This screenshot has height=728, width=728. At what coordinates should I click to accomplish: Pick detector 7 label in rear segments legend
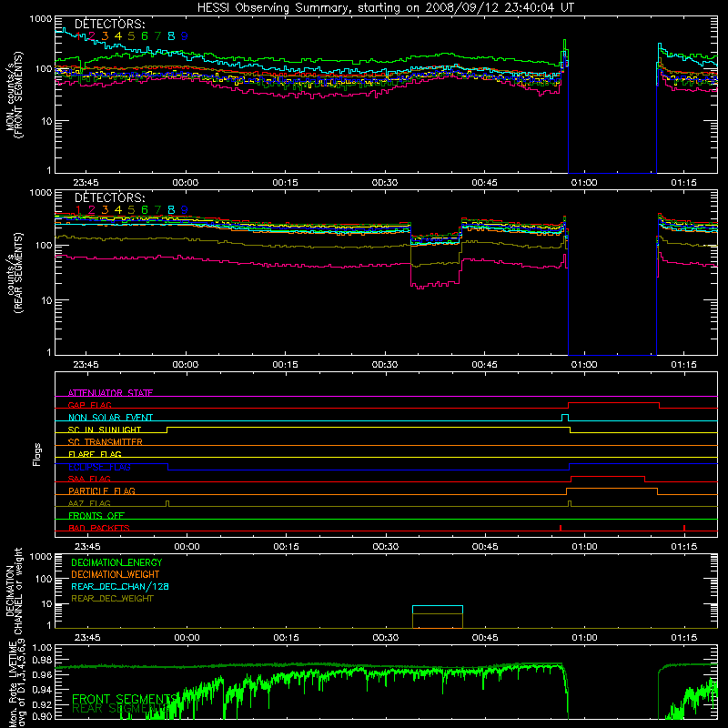pos(157,210)
